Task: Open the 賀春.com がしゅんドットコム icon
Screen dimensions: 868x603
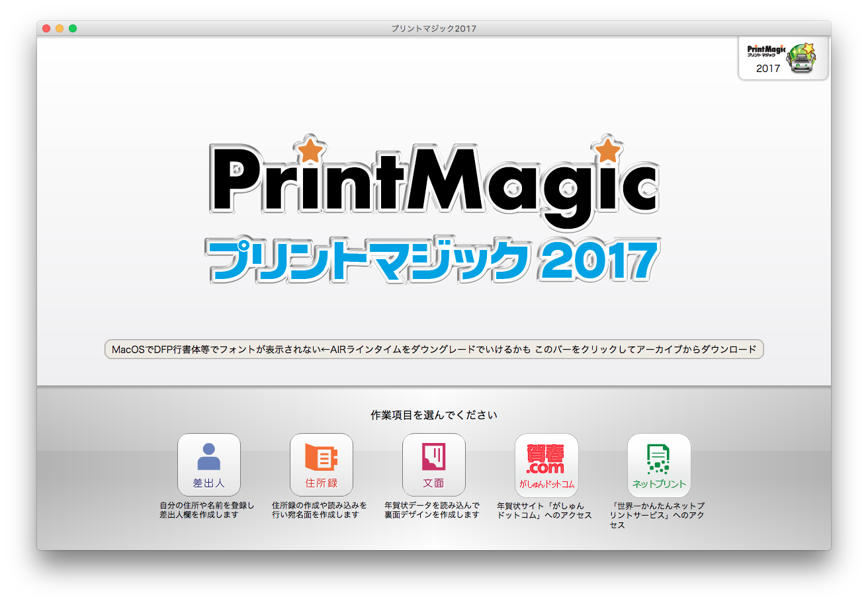Action: coord(546,465)
